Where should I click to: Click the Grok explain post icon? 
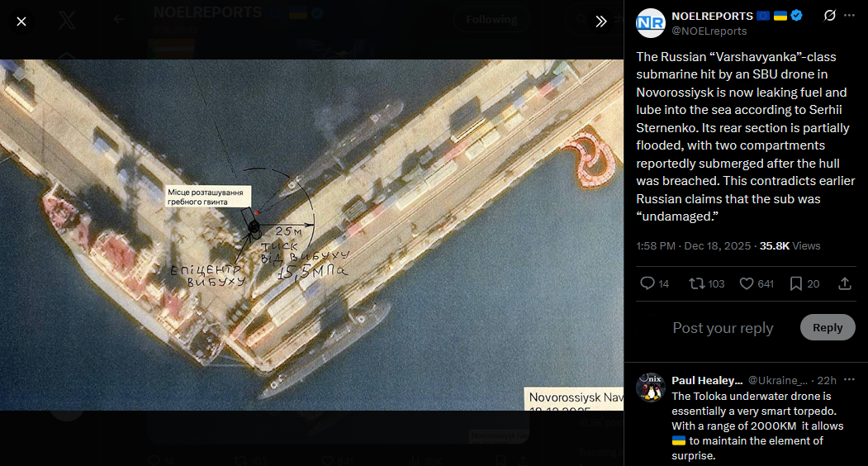pyautogui.click(x=829, y=16)
